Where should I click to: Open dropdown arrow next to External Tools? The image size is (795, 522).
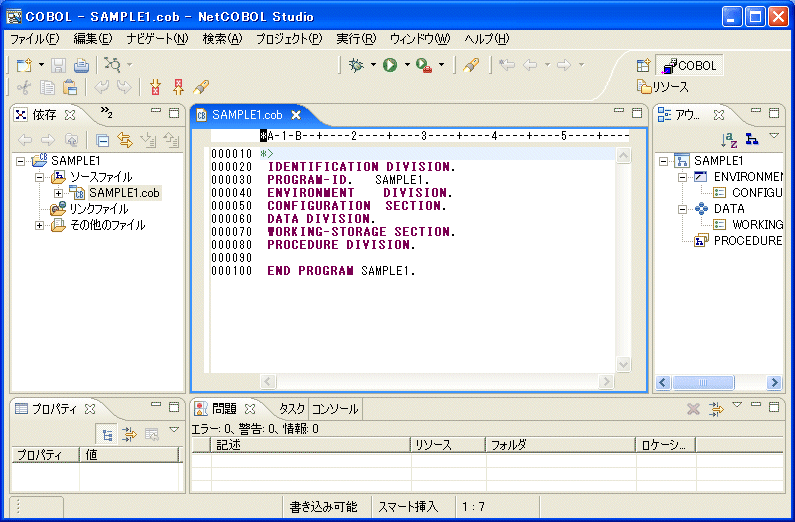pos(441,65)
